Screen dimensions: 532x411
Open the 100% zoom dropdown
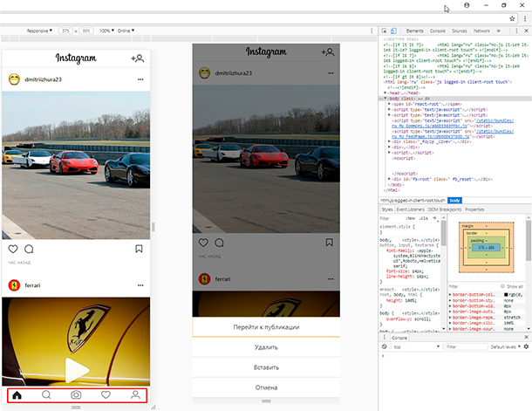106,31
